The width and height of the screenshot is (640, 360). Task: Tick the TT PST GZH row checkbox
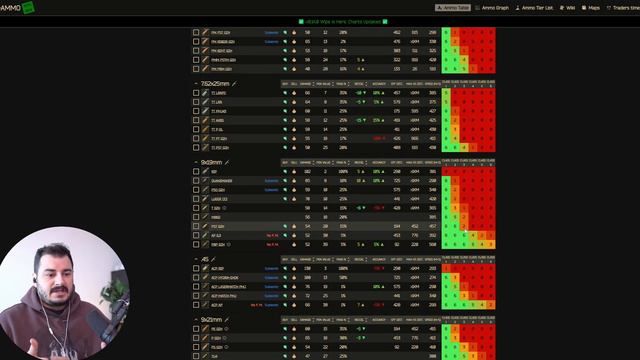[196, 148]
